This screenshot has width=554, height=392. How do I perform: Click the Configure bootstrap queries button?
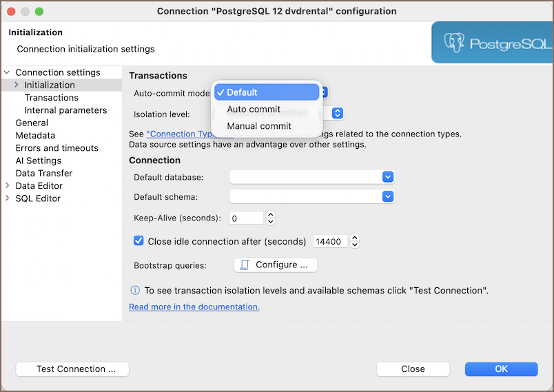tap(276, 265)
